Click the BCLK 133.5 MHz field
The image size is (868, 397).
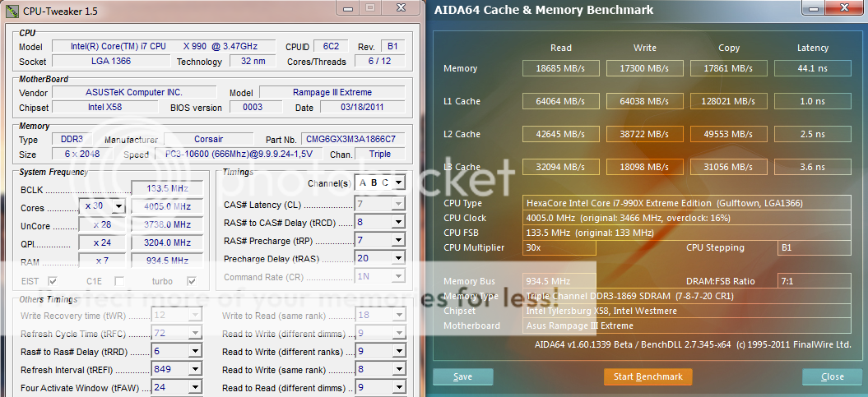(168, 188)
